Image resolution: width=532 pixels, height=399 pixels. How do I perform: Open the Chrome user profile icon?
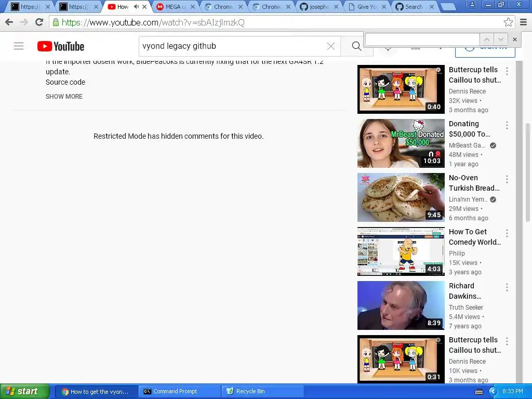point(472,4)
